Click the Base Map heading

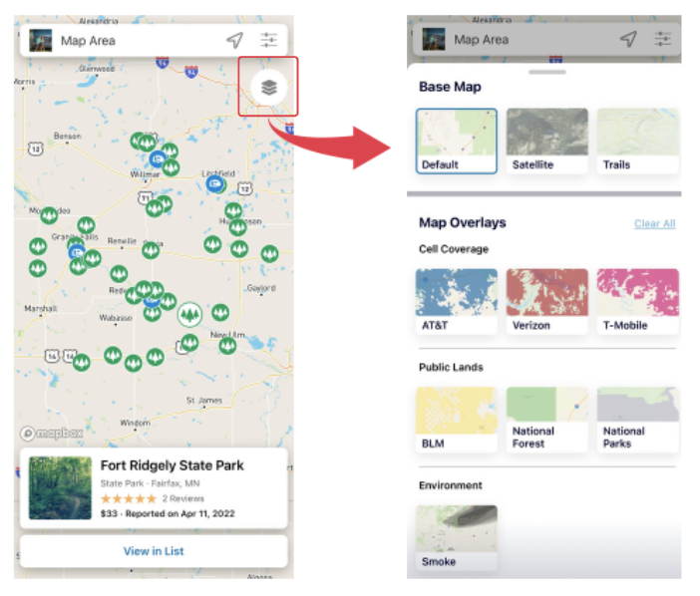450,87
